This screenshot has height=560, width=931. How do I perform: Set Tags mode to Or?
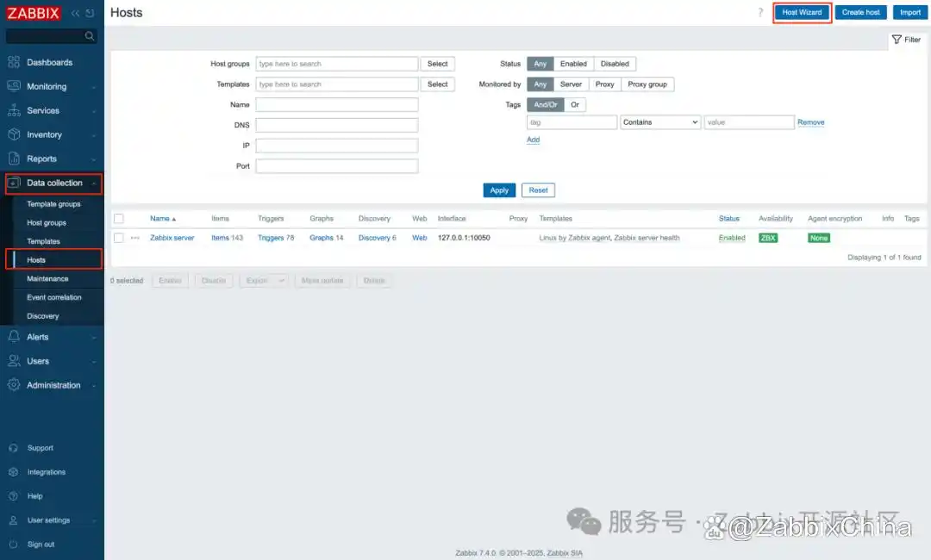coord(575,104)
